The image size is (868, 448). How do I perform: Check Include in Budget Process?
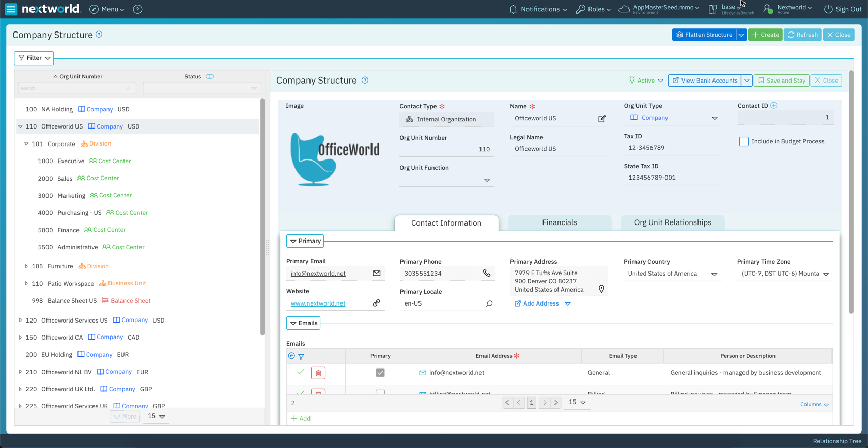[x=743, y=141]
